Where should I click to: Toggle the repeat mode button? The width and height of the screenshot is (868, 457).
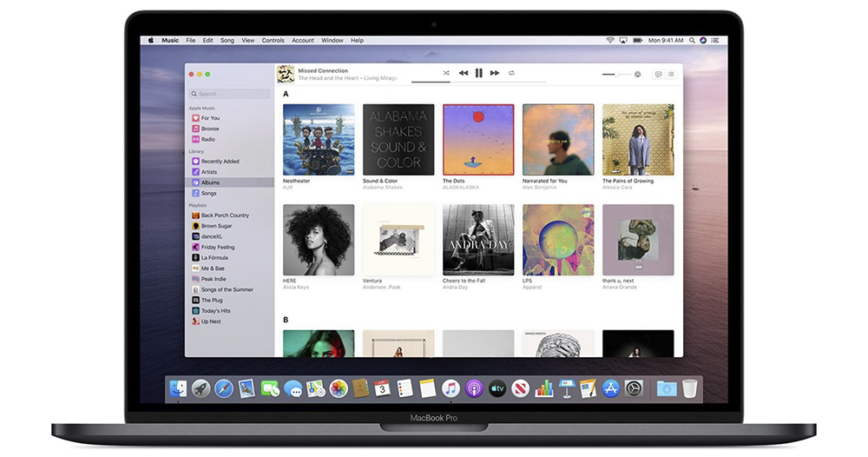point(512,74)
